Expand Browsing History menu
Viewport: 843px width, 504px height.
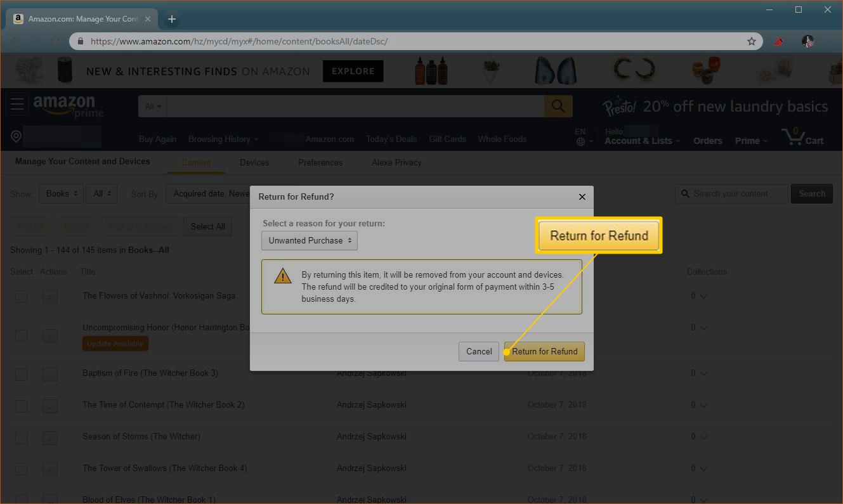coord(223,139)
